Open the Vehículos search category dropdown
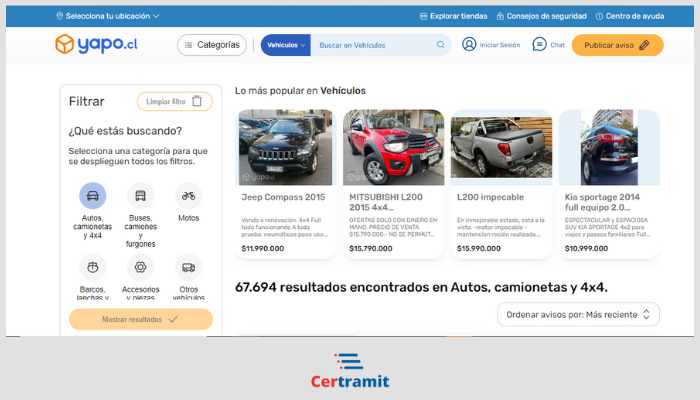This screenshot has height=400, width=700. coord(286,45)
